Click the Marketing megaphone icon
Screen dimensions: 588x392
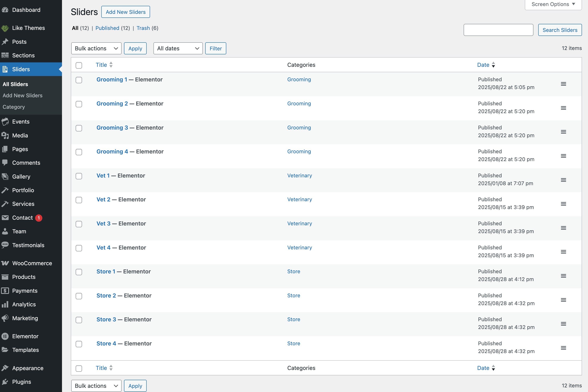[x=5, y=318]
